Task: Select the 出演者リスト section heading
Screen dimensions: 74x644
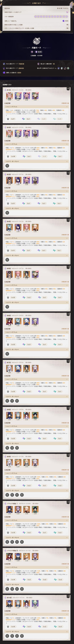Action: pos(7,85)
